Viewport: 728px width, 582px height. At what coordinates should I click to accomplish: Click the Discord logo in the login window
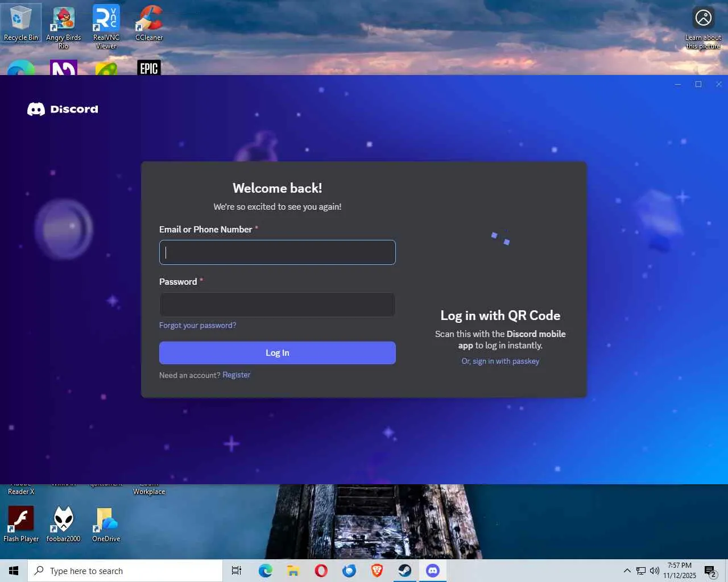63,109
